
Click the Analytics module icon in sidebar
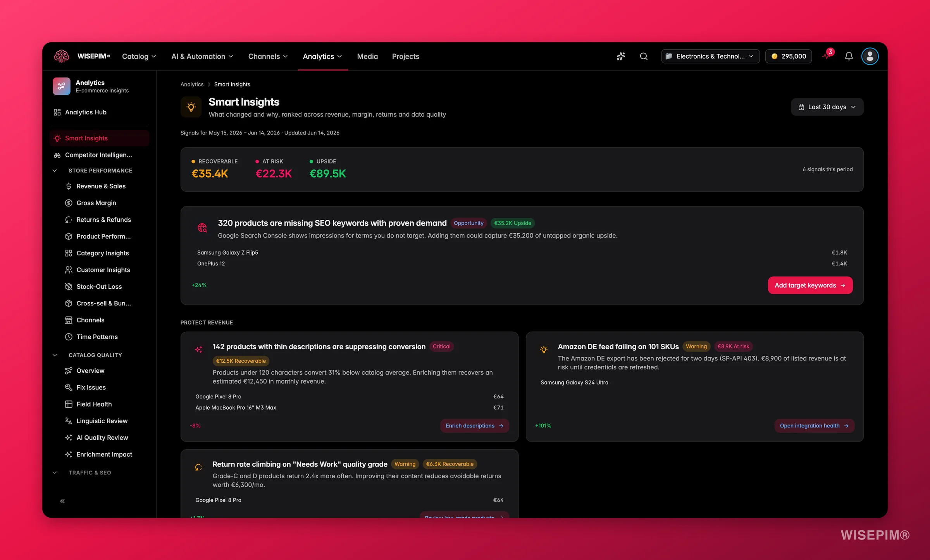tap(62, 86)
